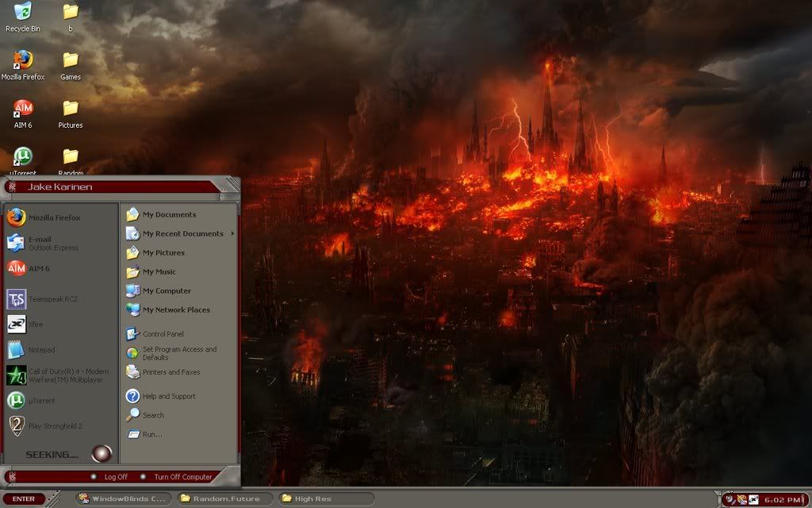Click the Xfire icon in system tray
The image size is (812, 508).
[753, 500]
